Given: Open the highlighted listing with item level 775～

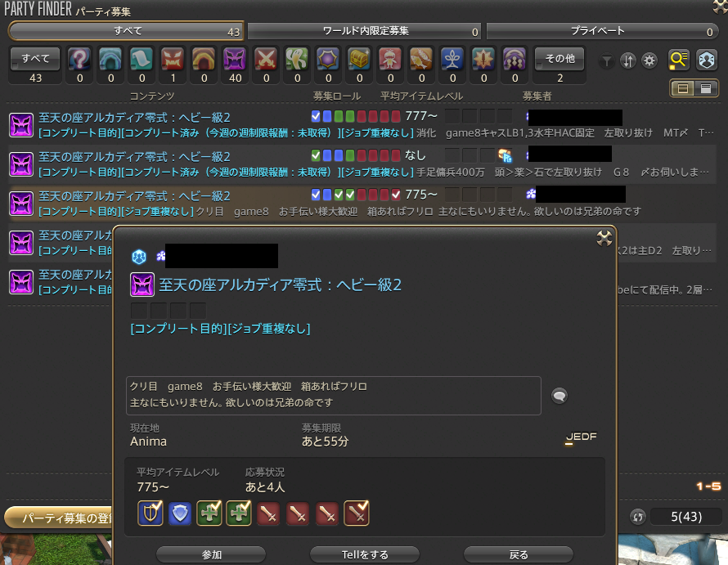Looking at the screenshot, I should (x=362, y=204).
